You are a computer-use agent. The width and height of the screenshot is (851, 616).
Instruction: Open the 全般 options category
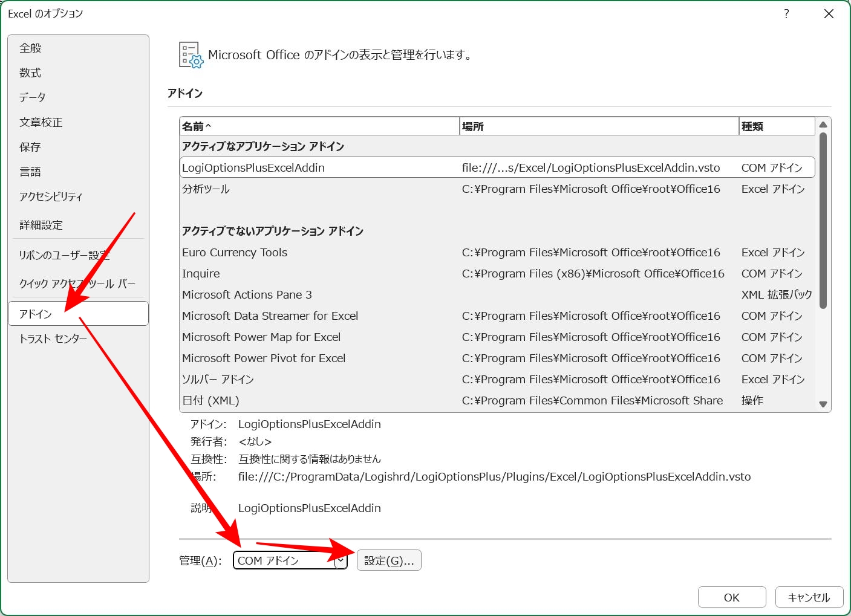click(x=78, y=48)
